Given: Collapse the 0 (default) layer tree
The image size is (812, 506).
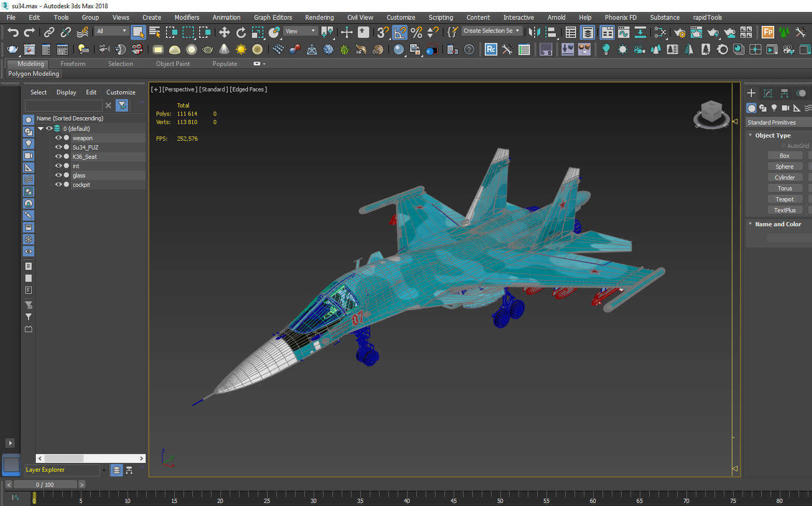Looking at the screenshot, I should 40,129.
